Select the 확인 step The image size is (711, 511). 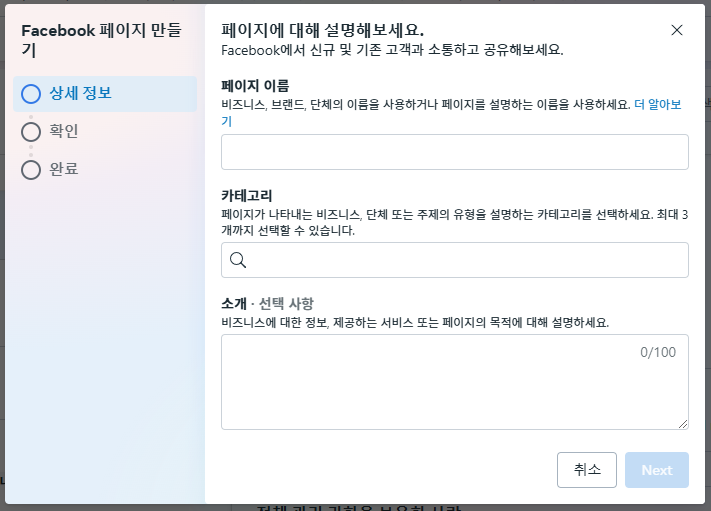point(63,131)
